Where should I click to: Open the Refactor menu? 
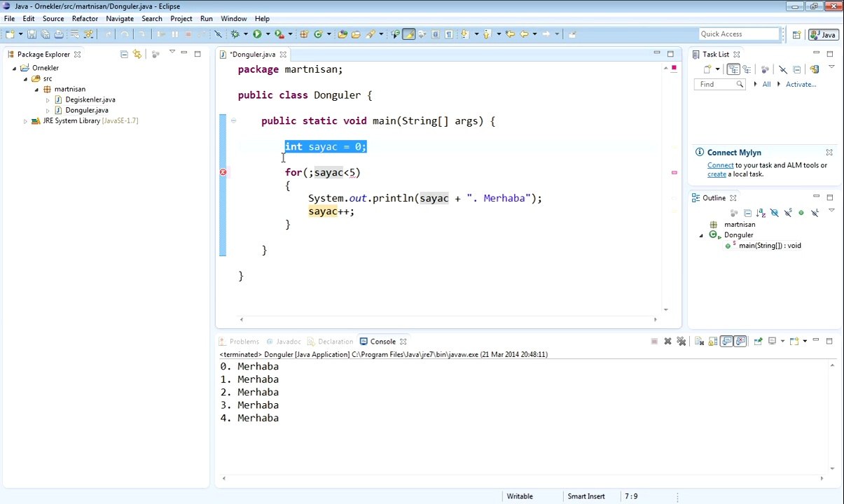tap(85, 19)
